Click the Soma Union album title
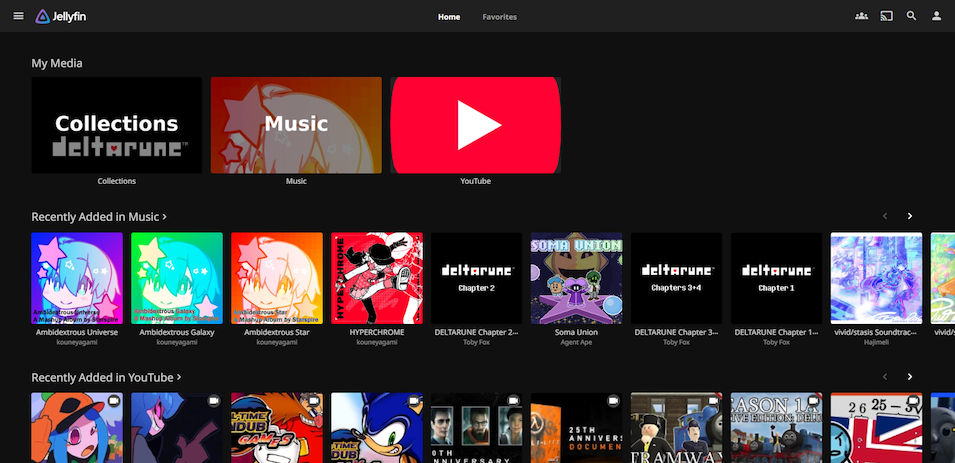955x463 pixels. tap(576, 332)
